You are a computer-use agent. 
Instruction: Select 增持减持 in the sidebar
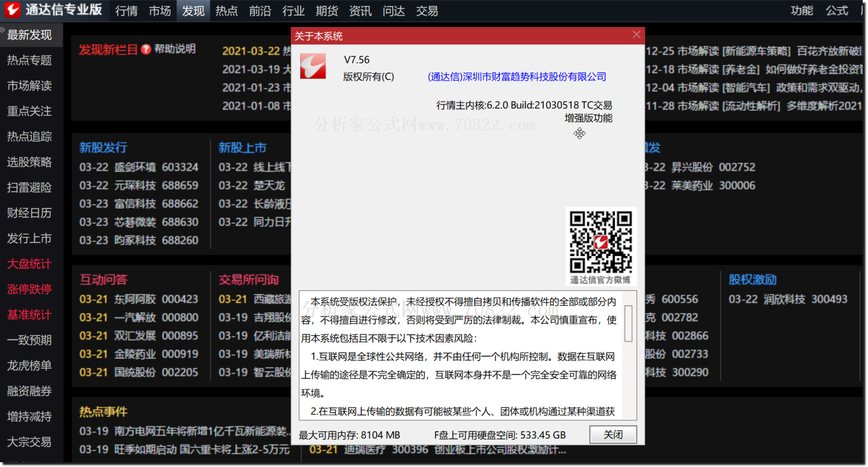(30, 417)
